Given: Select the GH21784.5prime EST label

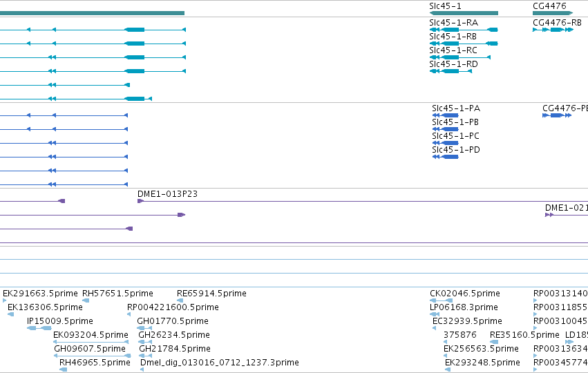Looking at the screenshot, I should pyautogui.click(x=175, y=349).
